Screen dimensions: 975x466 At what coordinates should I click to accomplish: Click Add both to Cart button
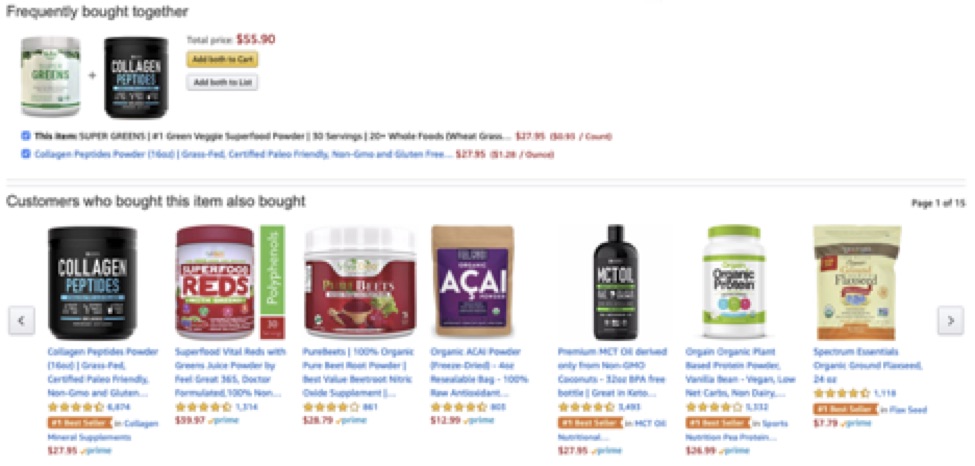coord(222,60)
